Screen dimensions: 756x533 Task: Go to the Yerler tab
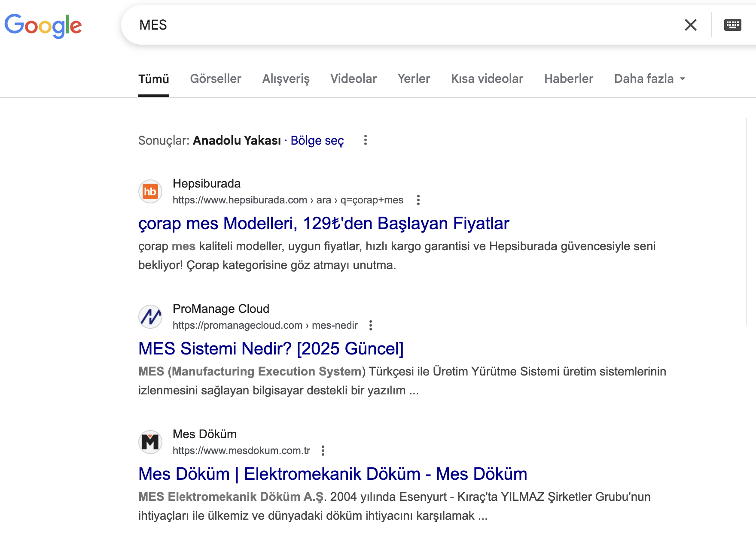414,79
